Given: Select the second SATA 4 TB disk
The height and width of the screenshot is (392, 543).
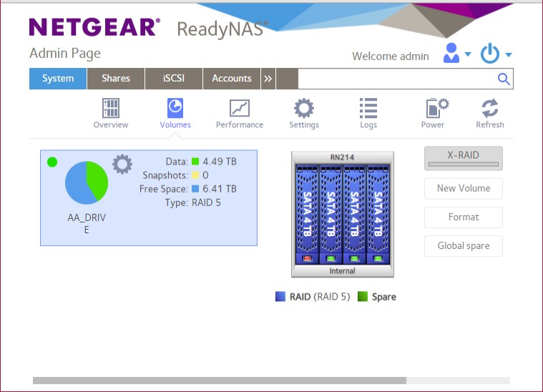Looking at the screenshot, I should 331,215.
